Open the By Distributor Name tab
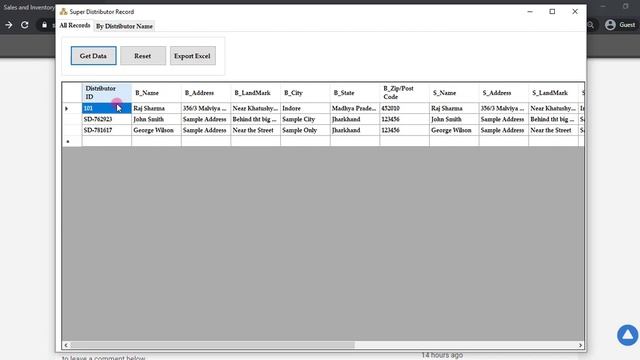 [124, 26]
